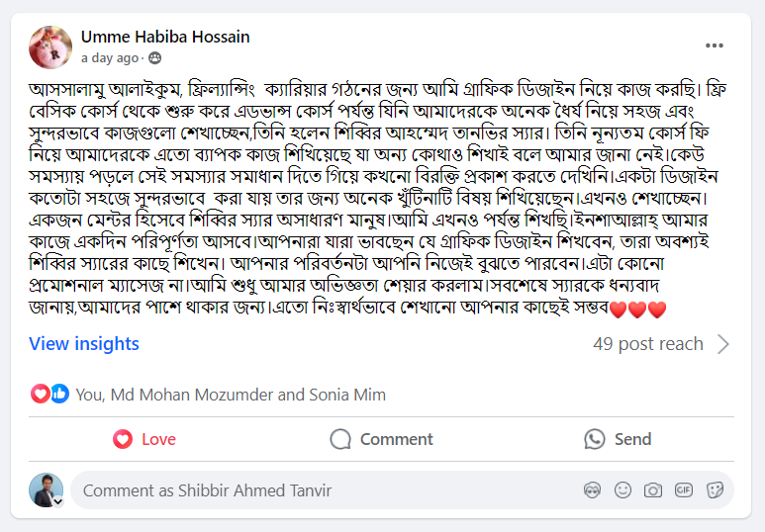Open the emoji picker in comment box

tap(622, 489)
